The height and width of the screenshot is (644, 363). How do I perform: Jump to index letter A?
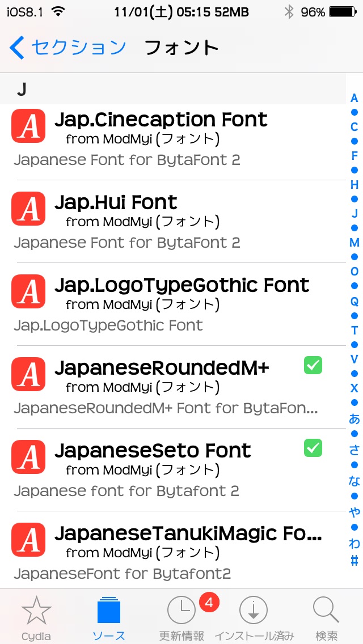[x=354, y=98]
